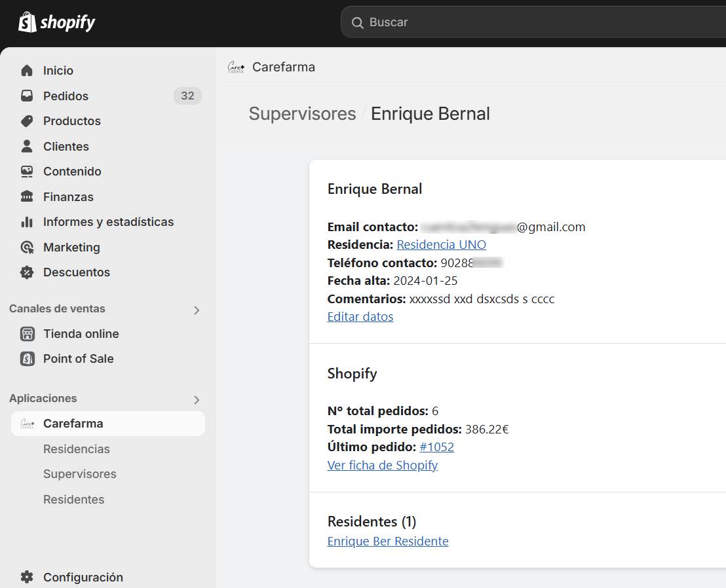
Task: Focus the Buscar search field
Action: 533,22
